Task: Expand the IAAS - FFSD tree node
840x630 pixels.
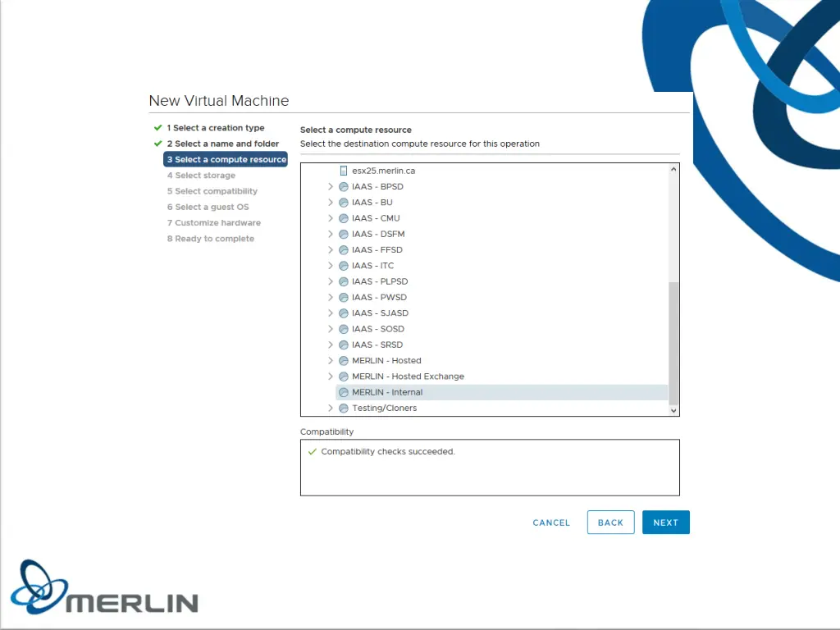Action: pyautogui.click(x=331, y=249)
